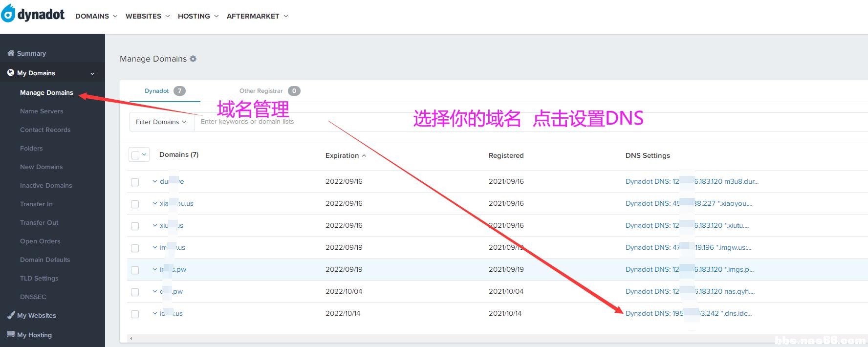Image resolution: width=868 pixels, height=347 pixels.
Task: Click expiration date 2022/10/14
Action: [x=343, y=313]
